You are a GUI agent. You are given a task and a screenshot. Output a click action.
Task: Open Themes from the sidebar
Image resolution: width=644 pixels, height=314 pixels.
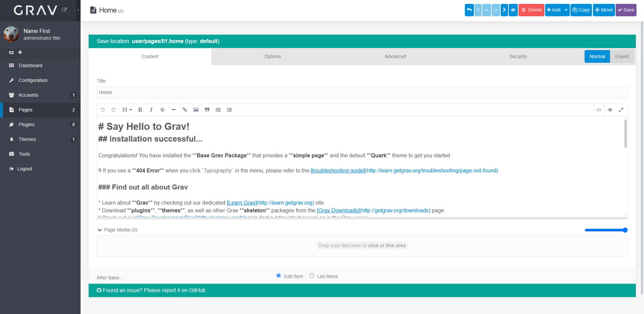[40, 140]
